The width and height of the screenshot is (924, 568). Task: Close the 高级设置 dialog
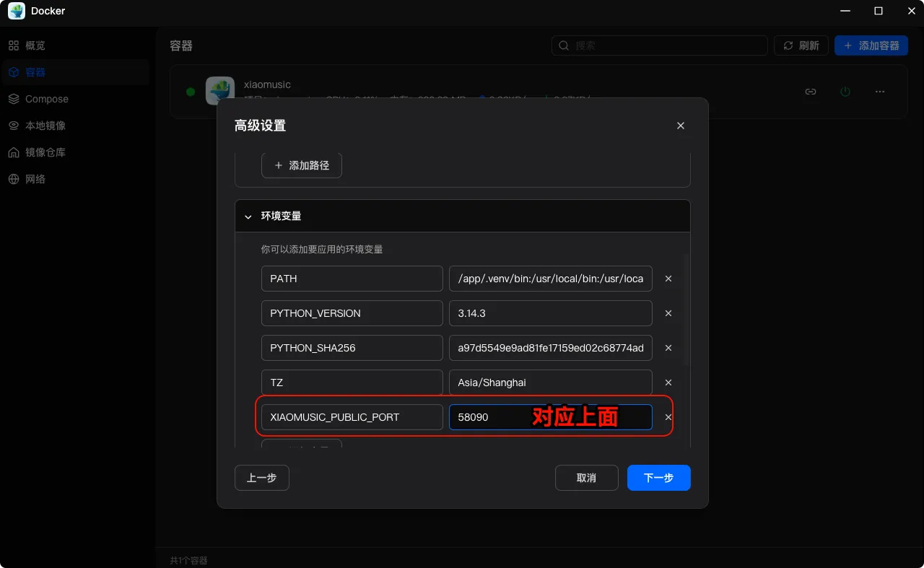pyautogui.click(x=680, y=125)
